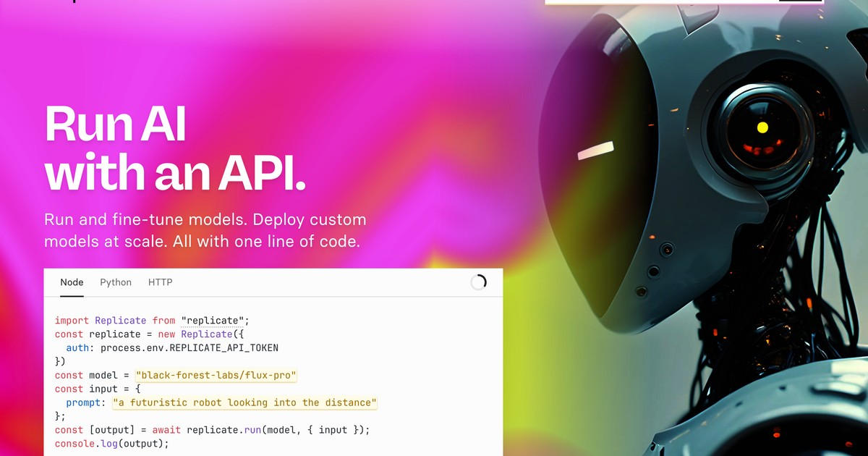Click the "const replicate = new Replicate({" line
Image resolution: width=868 pixels, height=456 pixels.
coord(148,334)
